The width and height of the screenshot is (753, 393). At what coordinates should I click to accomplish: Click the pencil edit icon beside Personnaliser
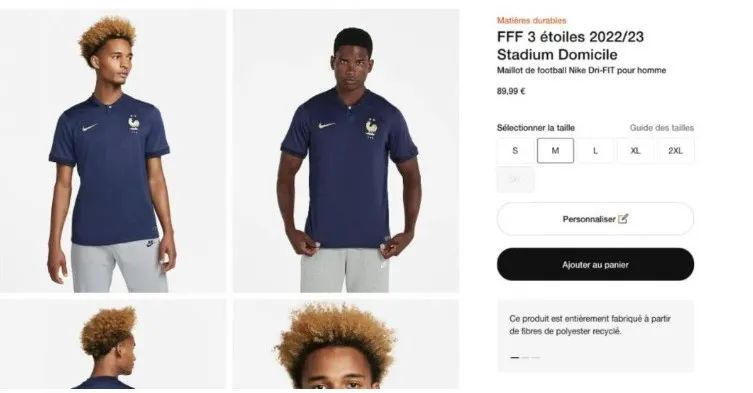(623, 219)
